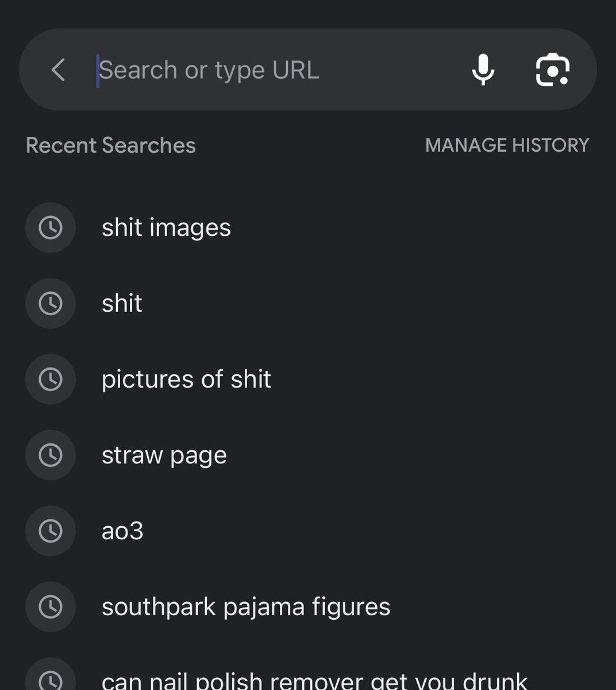Tap clock icon beside 'southpark pajama figures'
The width and height of the screenshot is (616, 690).
[x=51, y=607]
